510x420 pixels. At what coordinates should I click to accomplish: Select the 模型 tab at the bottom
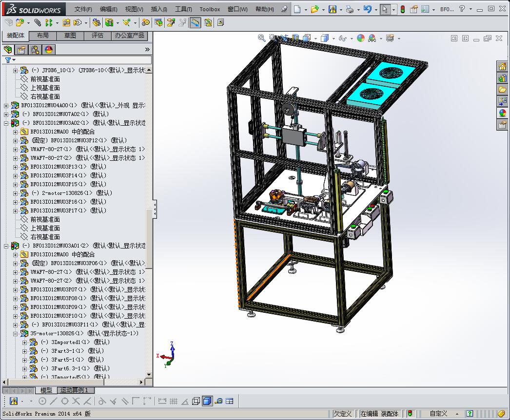click(46, 390)
